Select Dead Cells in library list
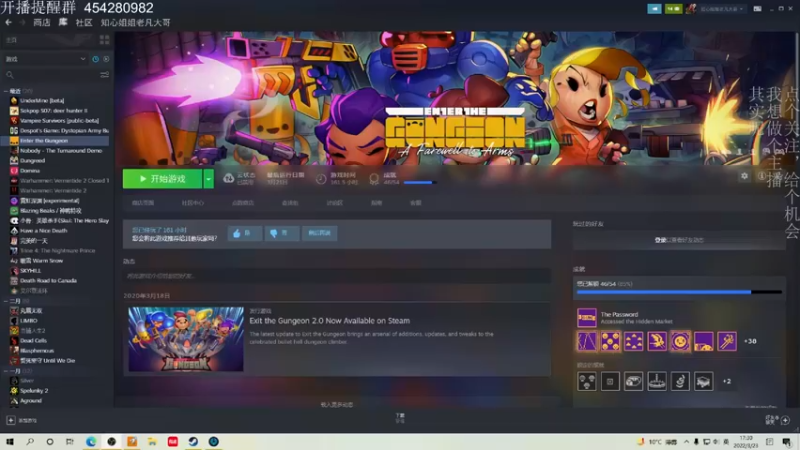The image size is (800, 450). (x=33, y=341)
